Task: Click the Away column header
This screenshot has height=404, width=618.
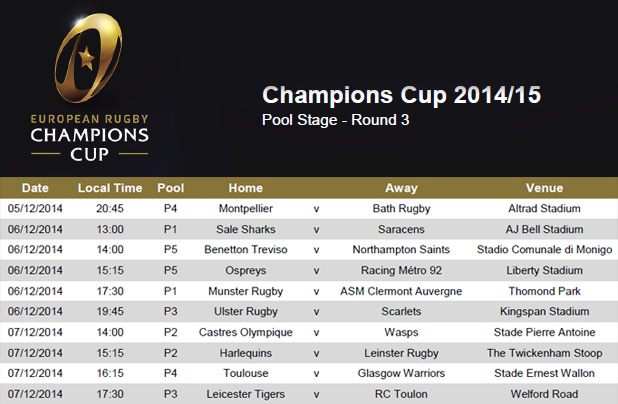Action: click(x=401, y=188)
